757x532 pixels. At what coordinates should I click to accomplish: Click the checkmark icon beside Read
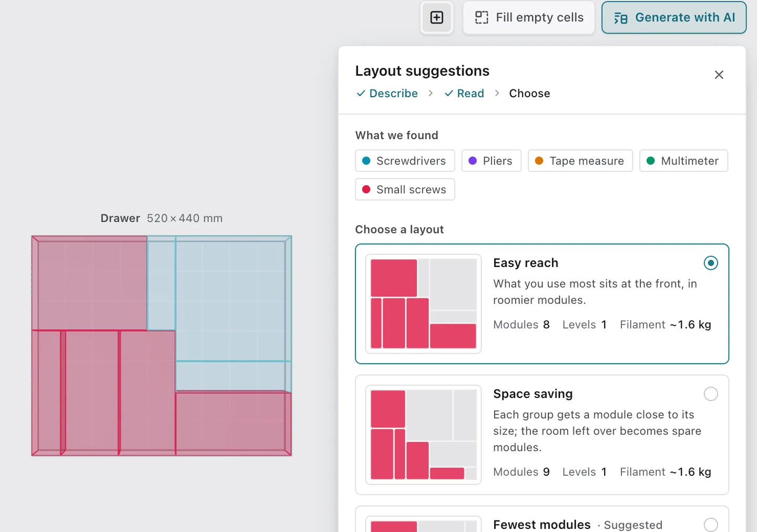click(x=449, y=94)
